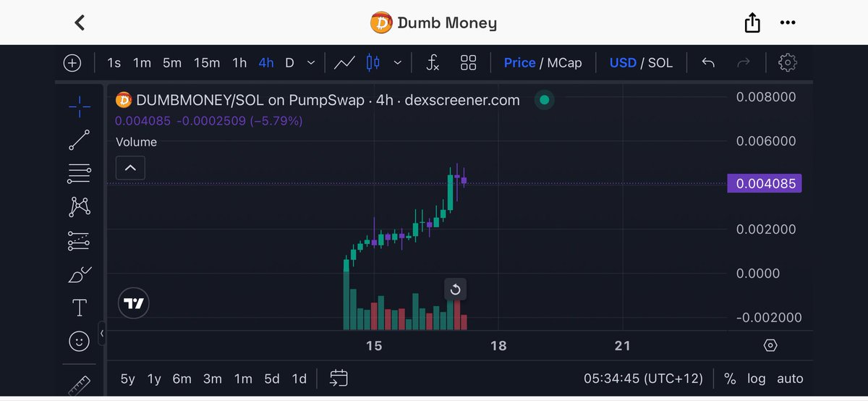Open the three-dot more options menu
This screenshot has width=868, height=401.
[x=788, y=23]
